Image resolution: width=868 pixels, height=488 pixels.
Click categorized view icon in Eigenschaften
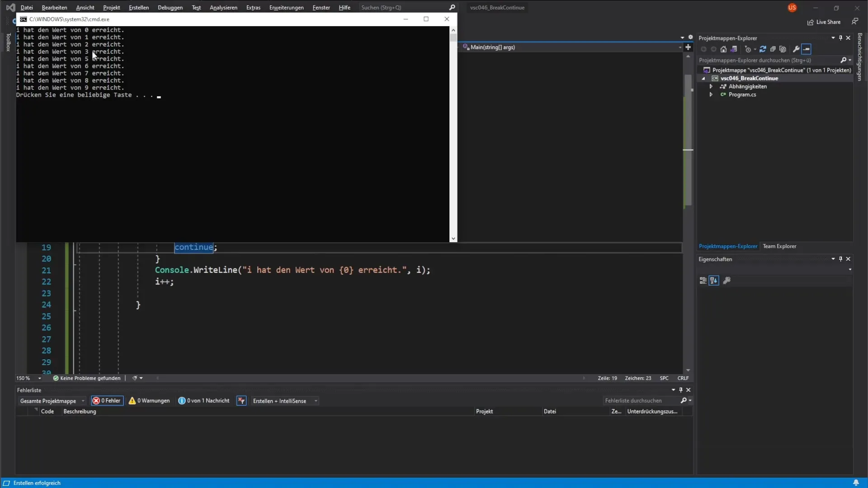coord(703,281)
